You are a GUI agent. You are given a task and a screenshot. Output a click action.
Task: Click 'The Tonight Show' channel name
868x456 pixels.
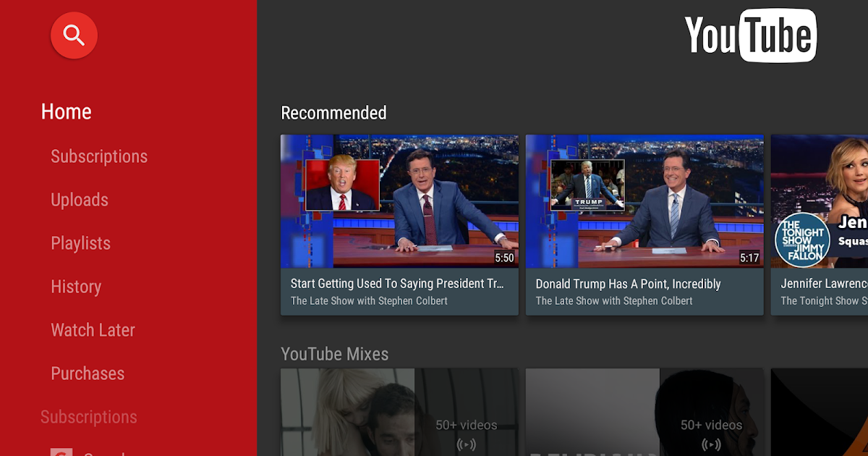(x=825, y=300)
